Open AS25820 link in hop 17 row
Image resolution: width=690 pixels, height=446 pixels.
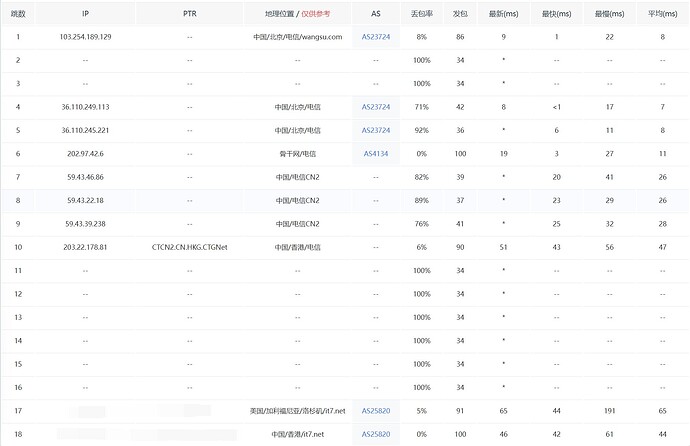coord(376,411)
